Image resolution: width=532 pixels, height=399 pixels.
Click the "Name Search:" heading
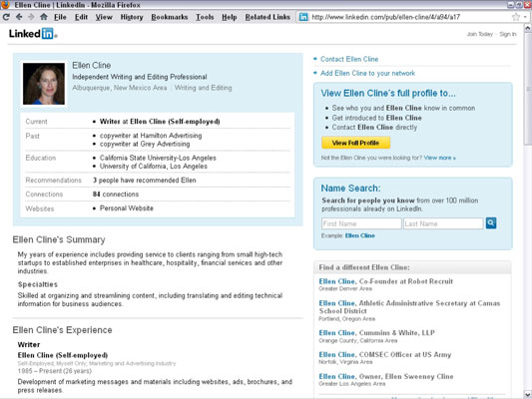point(350,189)
